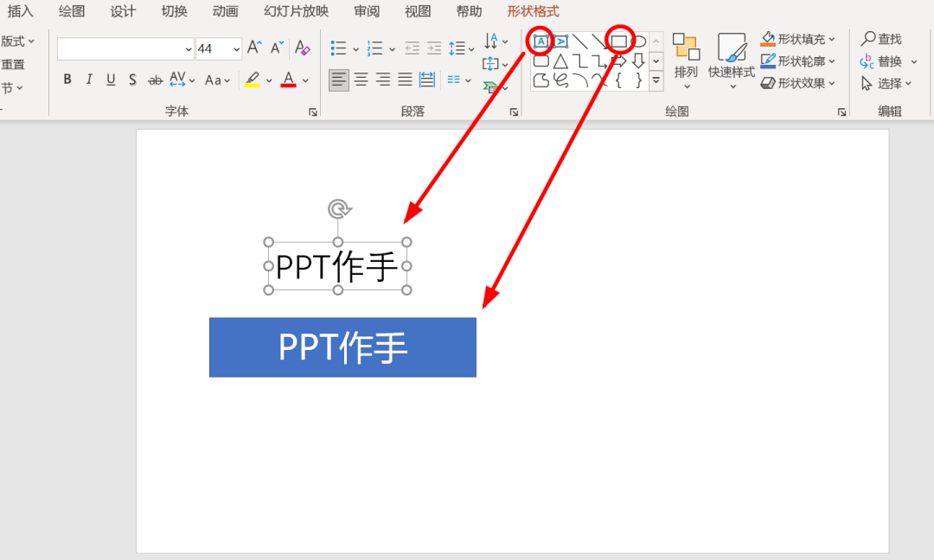Open Convert to SmartArt dropdown
934x560 pixels.
[496, 87]
